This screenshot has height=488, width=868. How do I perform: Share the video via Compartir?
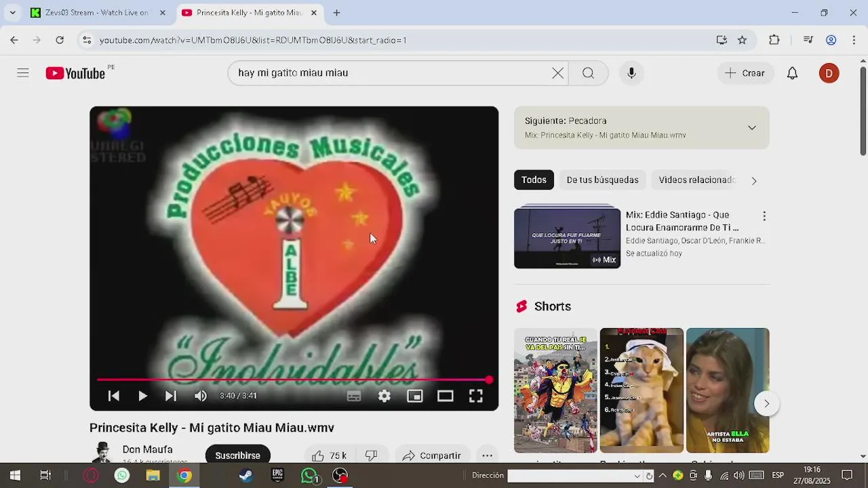432,455
